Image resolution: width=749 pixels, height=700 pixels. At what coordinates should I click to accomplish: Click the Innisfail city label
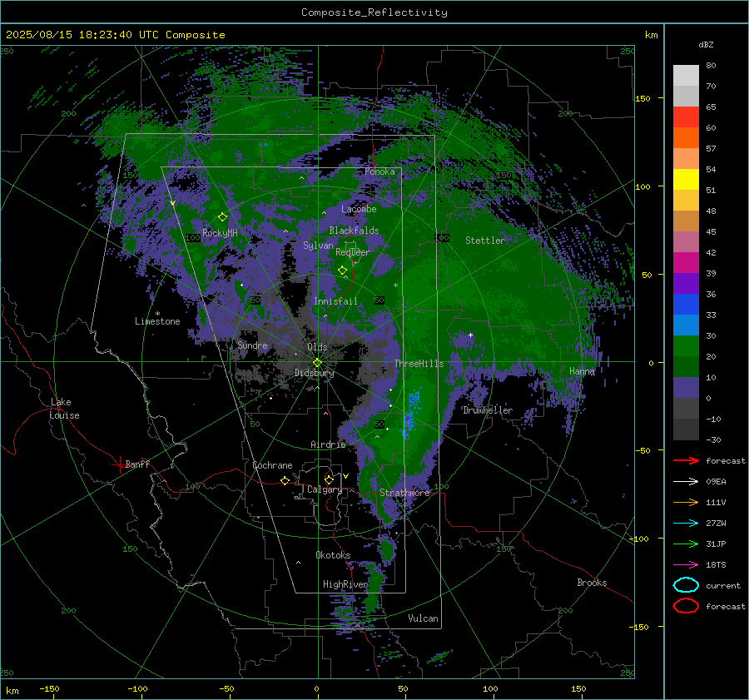(335, 301)
